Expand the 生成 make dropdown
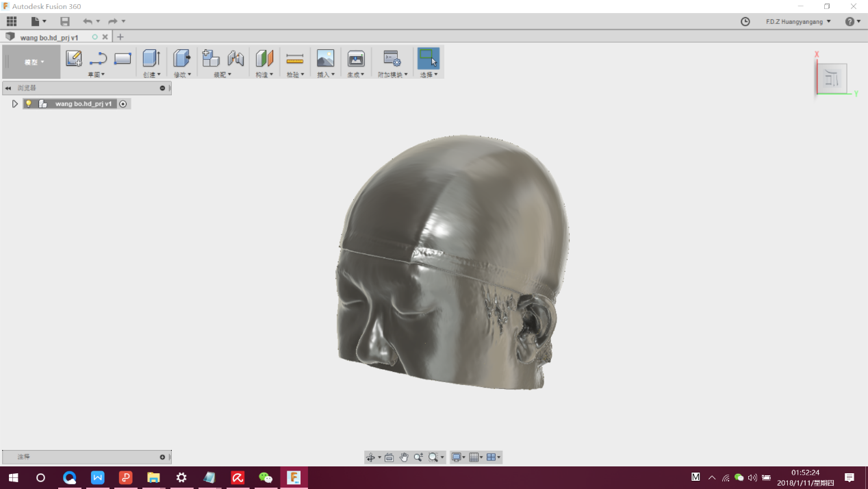 click(355, 74)
